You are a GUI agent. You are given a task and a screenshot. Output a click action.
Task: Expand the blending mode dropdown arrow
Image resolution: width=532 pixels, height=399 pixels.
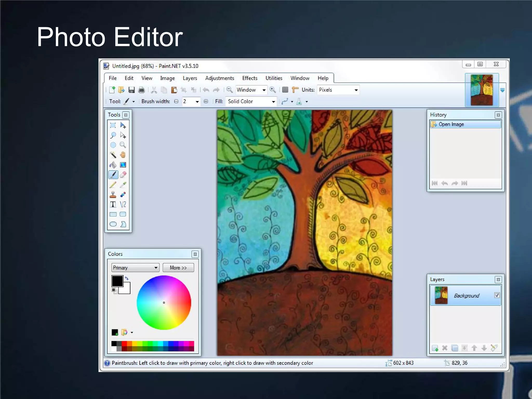307,102
